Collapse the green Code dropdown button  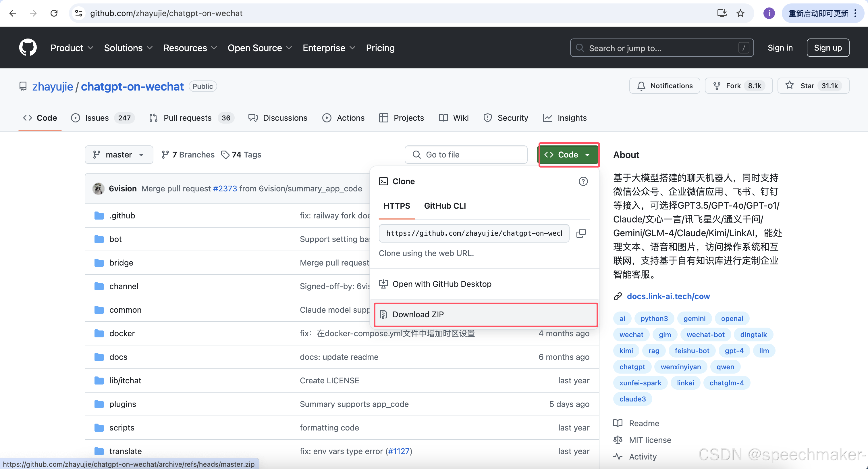click(x=568, y=154)
